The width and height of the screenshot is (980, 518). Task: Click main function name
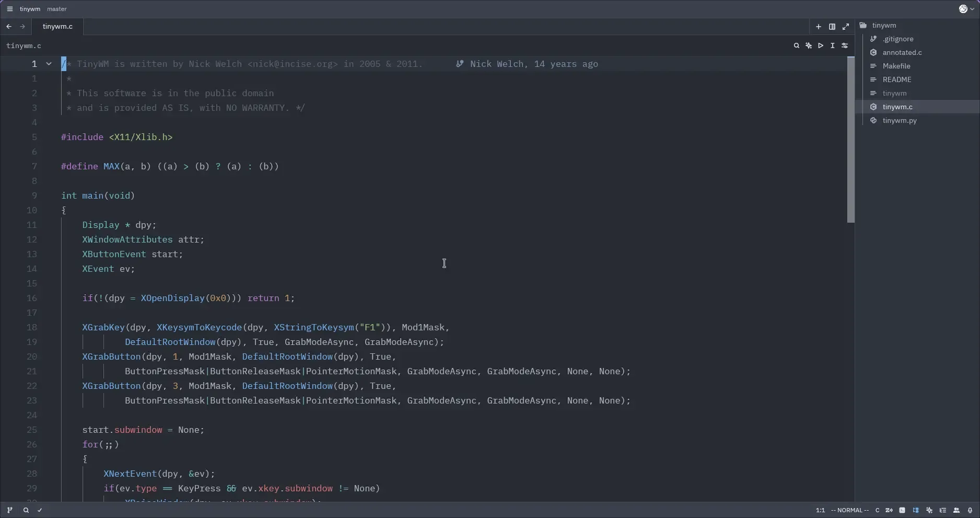[x=92, y=195]
